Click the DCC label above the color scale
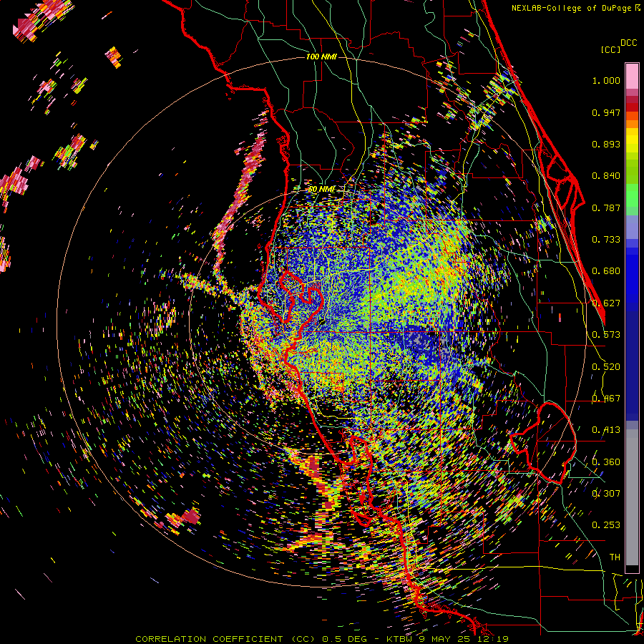This screenshot has width=644, height=644. click(629, 43)
